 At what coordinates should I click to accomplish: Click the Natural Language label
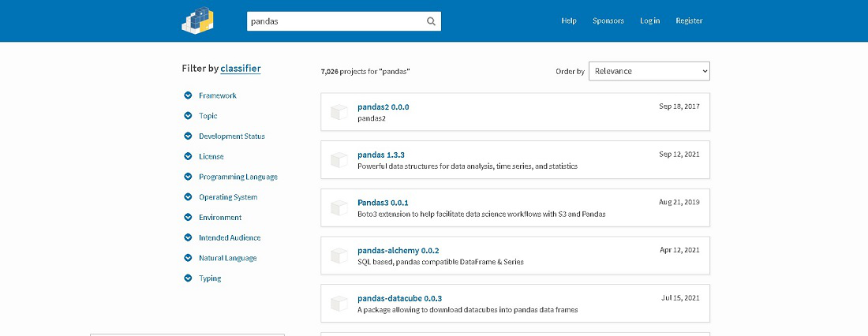[227, 258]
